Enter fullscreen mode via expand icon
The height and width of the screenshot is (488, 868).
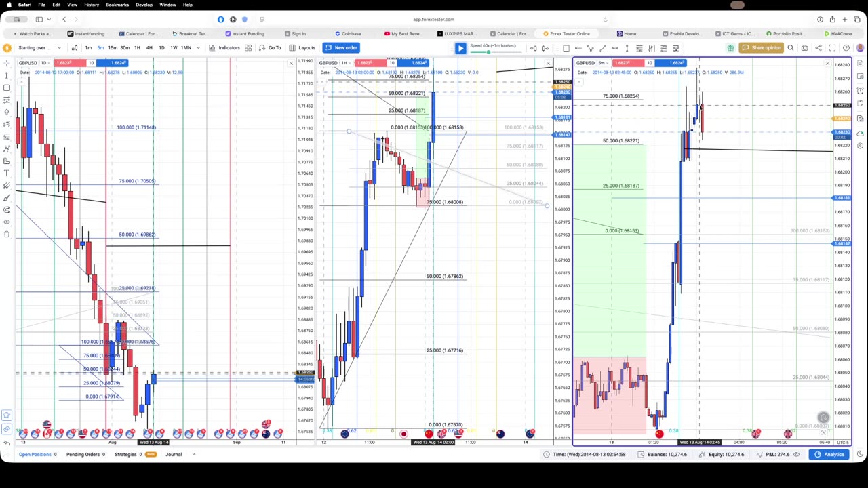click(x=832, y=47)
